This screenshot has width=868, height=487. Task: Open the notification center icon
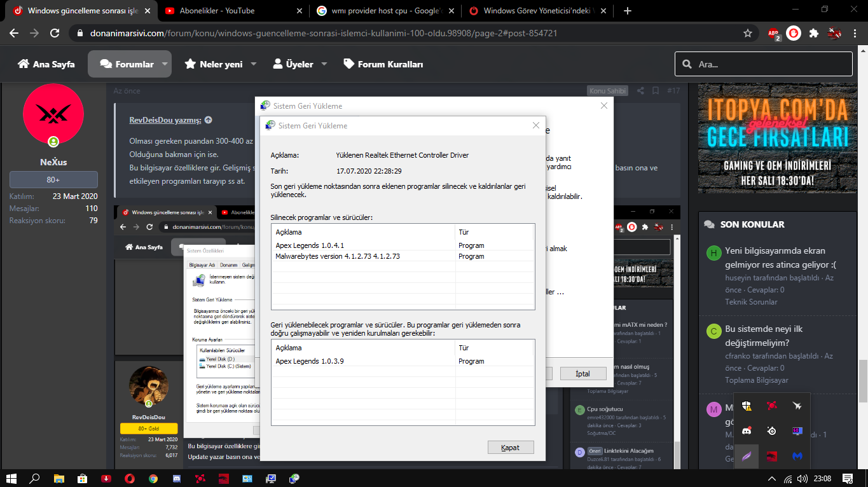pos(848,478)
